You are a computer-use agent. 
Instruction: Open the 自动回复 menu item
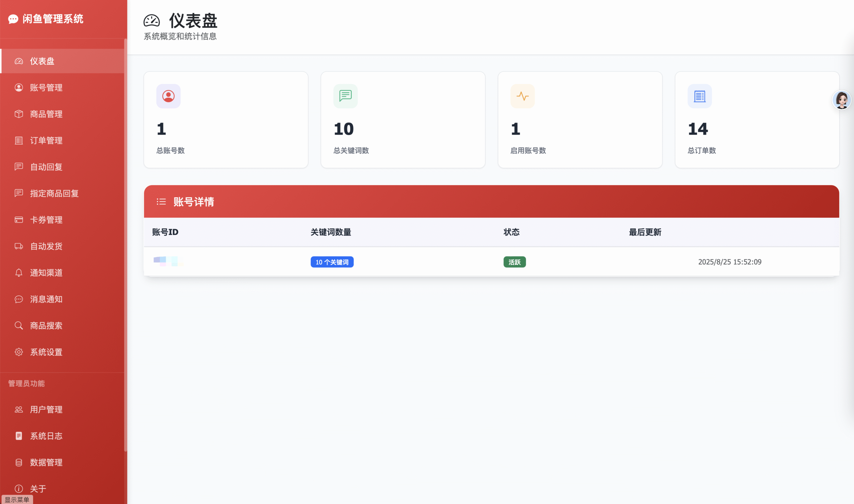pos(46,167)
